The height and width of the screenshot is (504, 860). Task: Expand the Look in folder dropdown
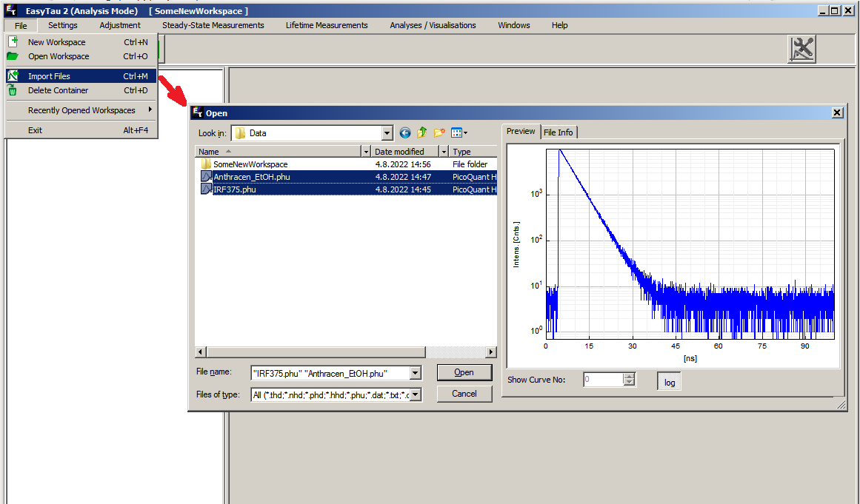point(387,133)
